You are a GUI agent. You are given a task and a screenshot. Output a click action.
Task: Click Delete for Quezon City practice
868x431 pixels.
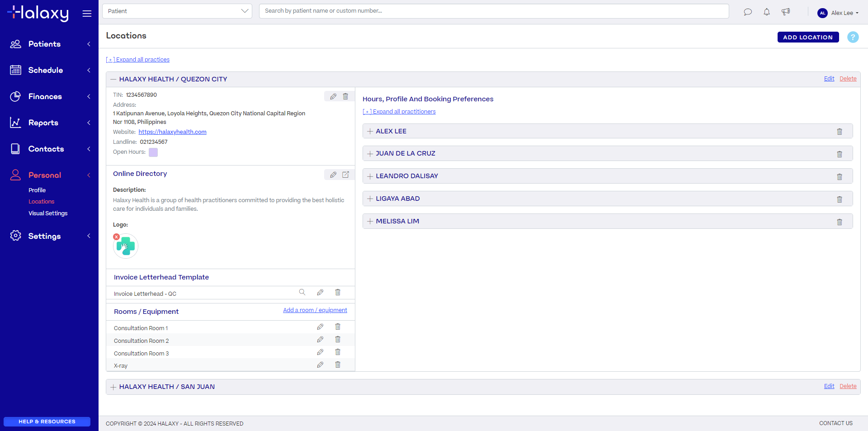pos(848,79)
